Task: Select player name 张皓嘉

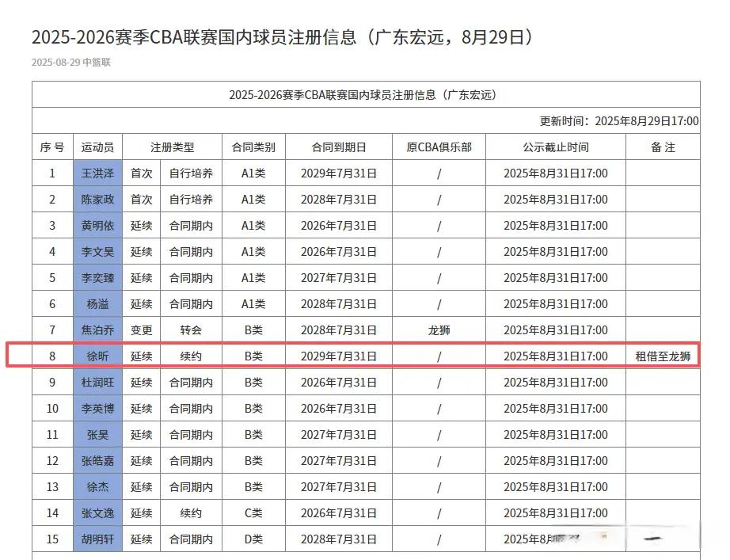Action: (x=97, y=461)
